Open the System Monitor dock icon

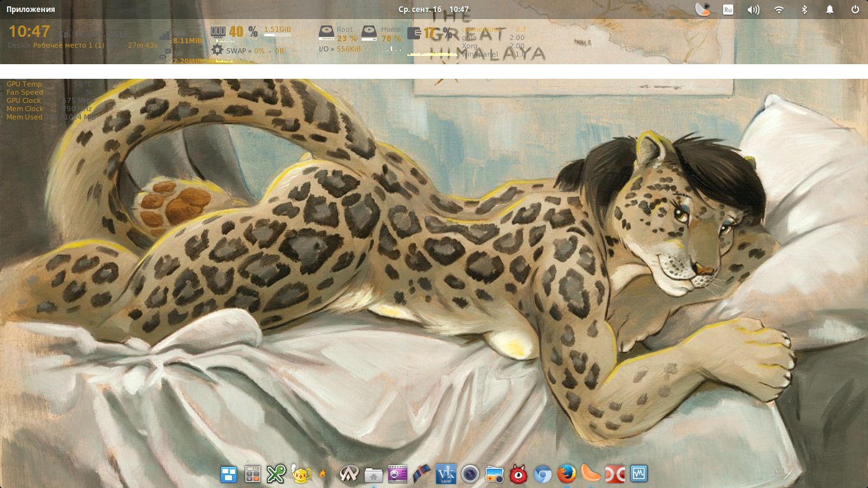point(639,474)
